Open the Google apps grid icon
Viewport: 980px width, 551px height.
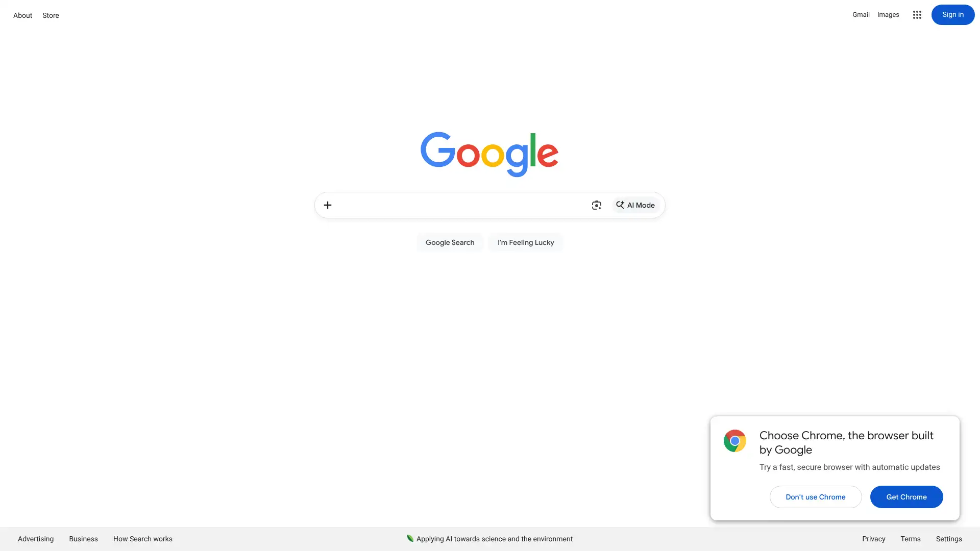tap(917, 15)
